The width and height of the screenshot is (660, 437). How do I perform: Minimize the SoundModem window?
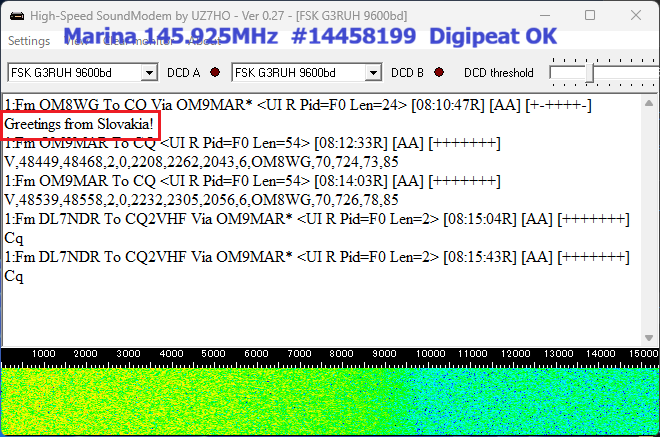click(x=545, y=16)
